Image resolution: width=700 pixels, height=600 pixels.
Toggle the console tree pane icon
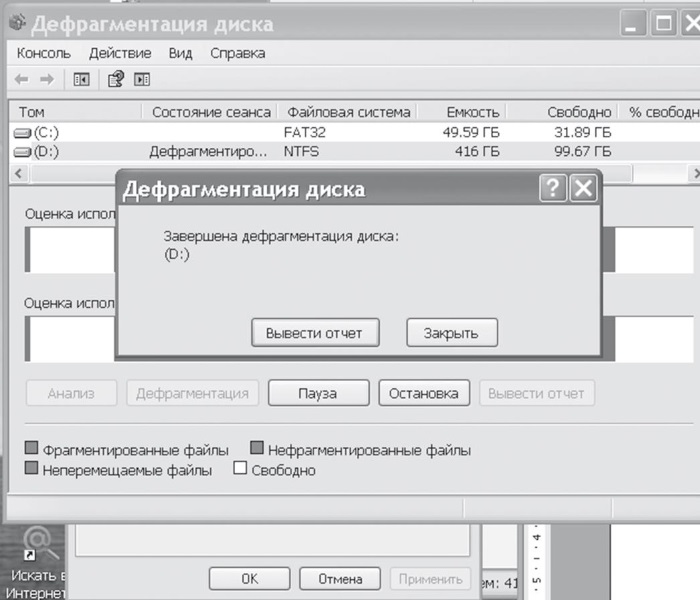pyautogui.click(x=82, y=79)
